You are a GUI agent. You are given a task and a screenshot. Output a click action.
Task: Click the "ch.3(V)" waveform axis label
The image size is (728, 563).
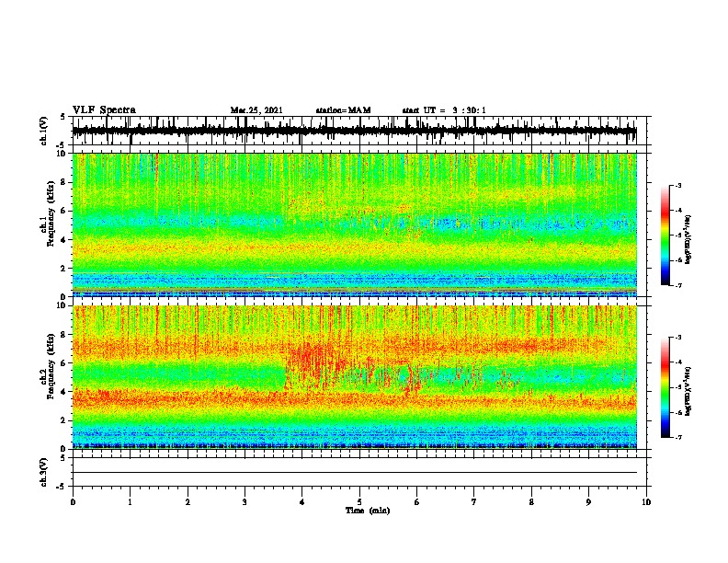pyautogui.click(x=44, y=472)
